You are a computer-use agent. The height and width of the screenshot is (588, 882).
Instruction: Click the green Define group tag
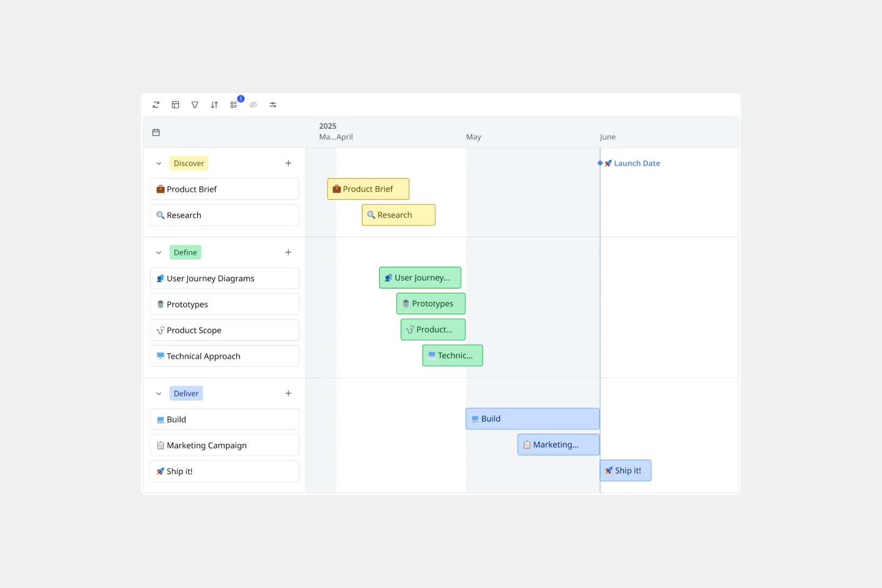186,252
